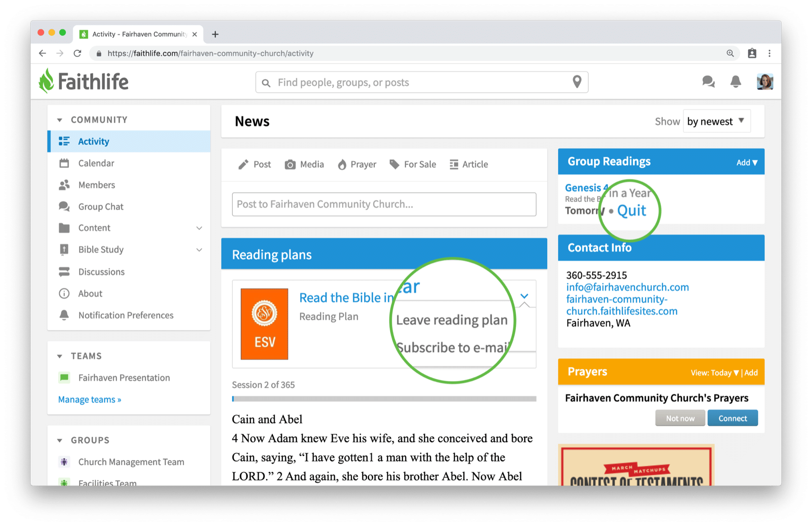Collapse the GROUPS section triangle
The width and height of the screenshot is (812, 526).
(60, 440)
